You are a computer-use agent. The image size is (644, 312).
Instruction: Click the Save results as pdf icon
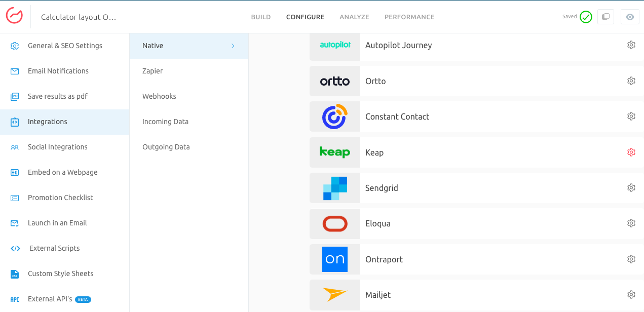[15, 97]
